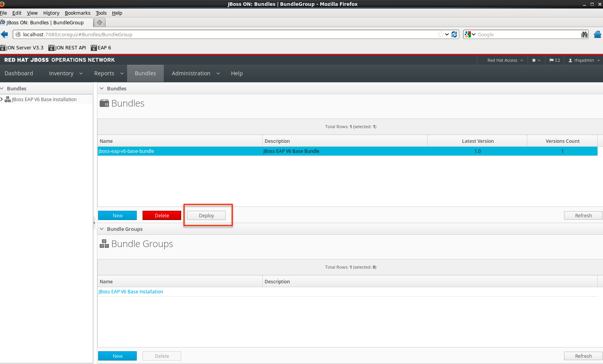
Task: Create a New bundle group
Action: coord(117,356)
